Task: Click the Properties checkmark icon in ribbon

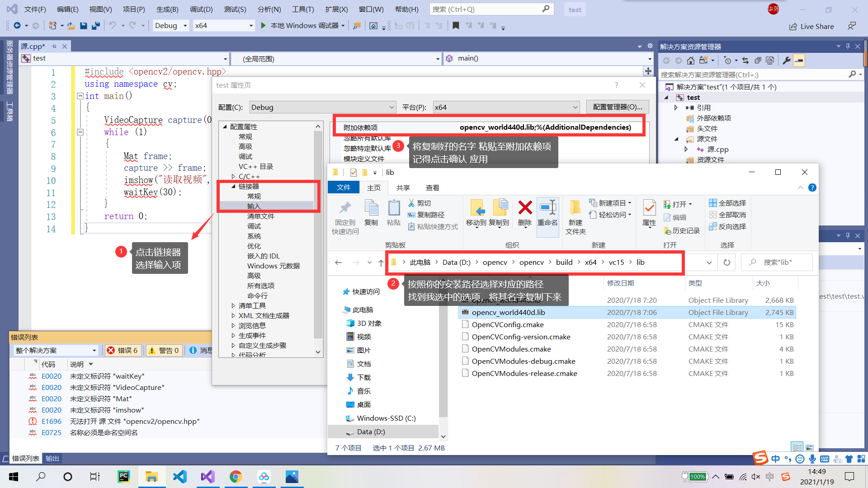Action: (x=649, y=213)
